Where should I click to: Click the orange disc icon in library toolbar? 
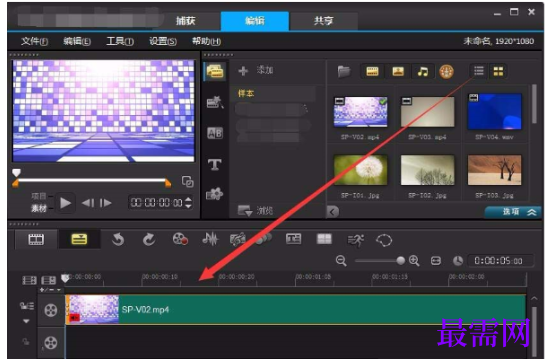(446, 72)
